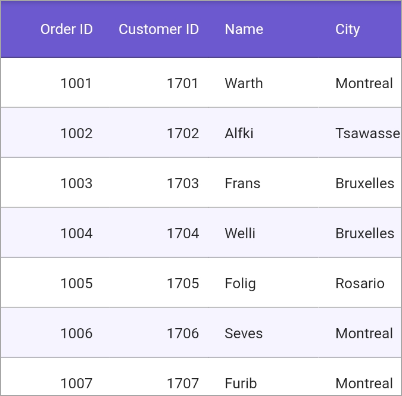Select the Welli name cell
The image size is (402, 396).
tap(263, 233)
